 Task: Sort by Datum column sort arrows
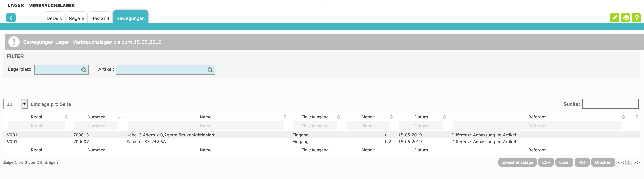click(444, 117)
